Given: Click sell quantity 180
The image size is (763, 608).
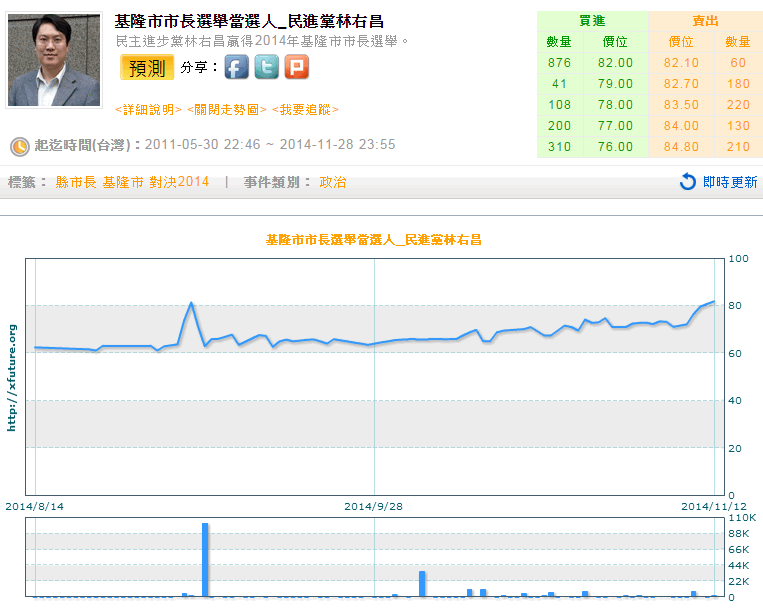Looking at the screenshot, I should 738,84.
